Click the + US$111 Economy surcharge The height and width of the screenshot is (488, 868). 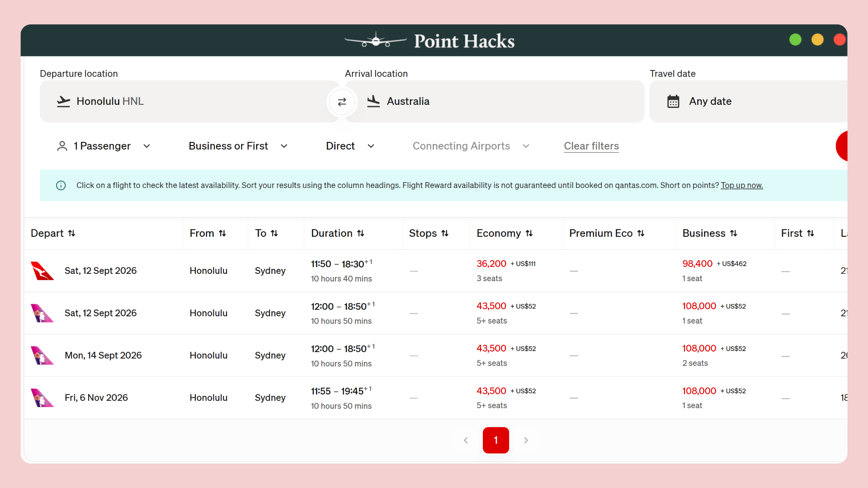(x=523, y=264)
